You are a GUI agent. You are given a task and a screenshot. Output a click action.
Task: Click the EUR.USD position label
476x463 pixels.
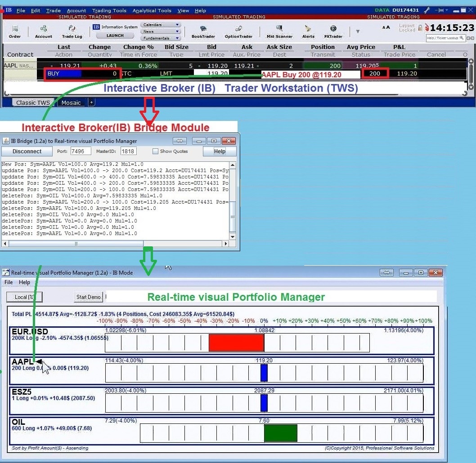click(30, 331)
